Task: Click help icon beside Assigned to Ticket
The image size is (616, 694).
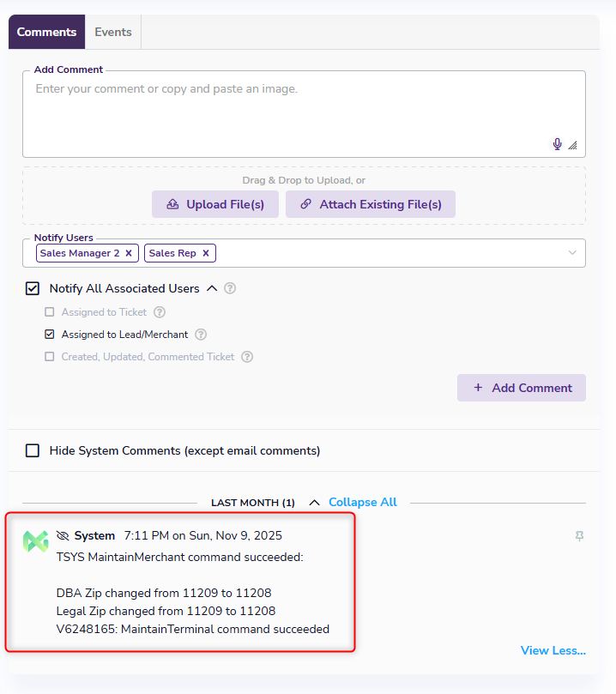Action: point(159,312)
